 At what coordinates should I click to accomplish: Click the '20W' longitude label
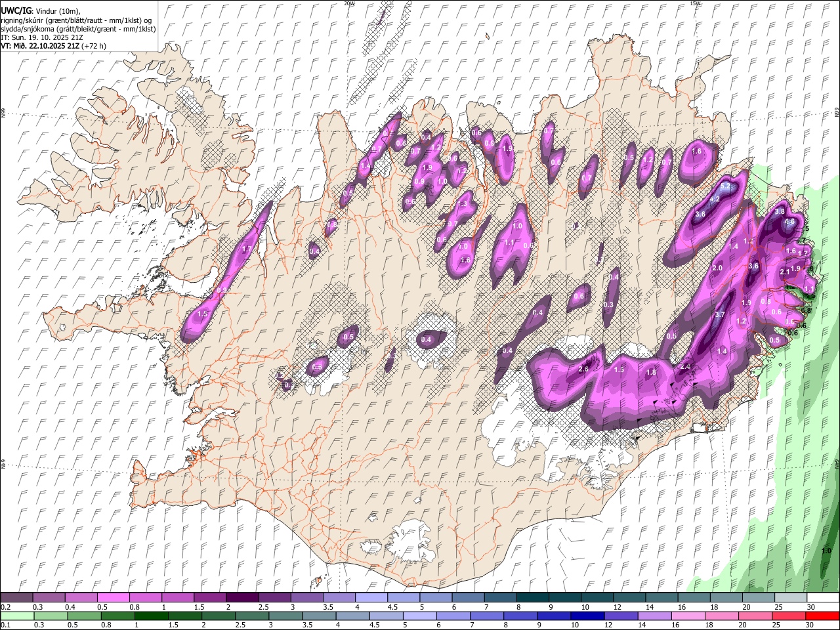(x=348, y=3)
